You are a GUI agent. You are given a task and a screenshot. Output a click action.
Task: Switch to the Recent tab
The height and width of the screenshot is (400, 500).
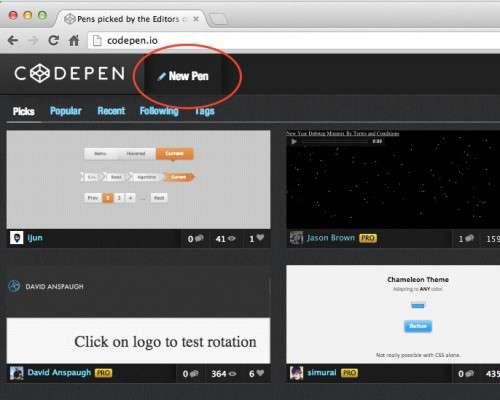point(111,111)
